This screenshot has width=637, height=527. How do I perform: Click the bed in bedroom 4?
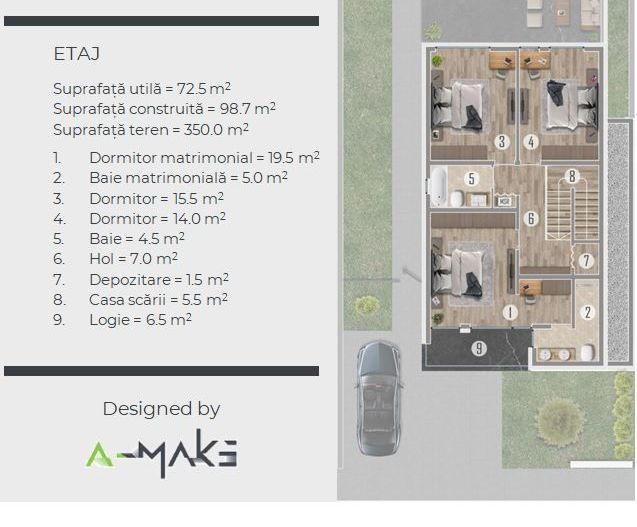571,106
